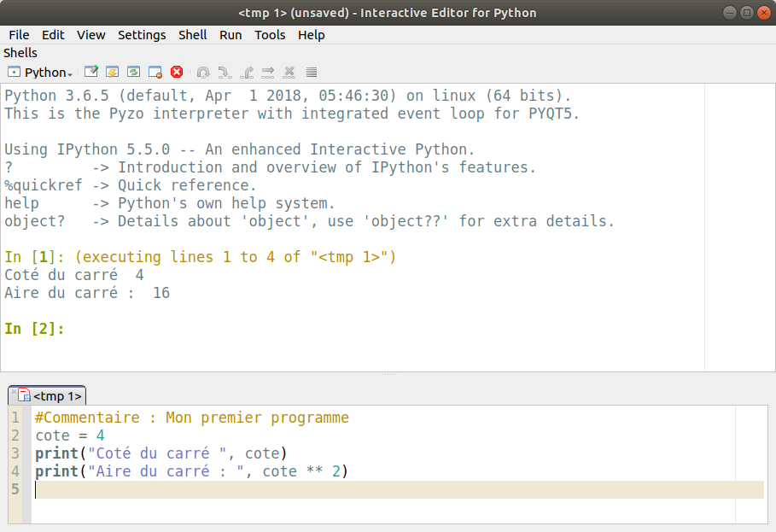776x532 pixels.
Task: Open the View menu
Action: (x=91, y=35)
